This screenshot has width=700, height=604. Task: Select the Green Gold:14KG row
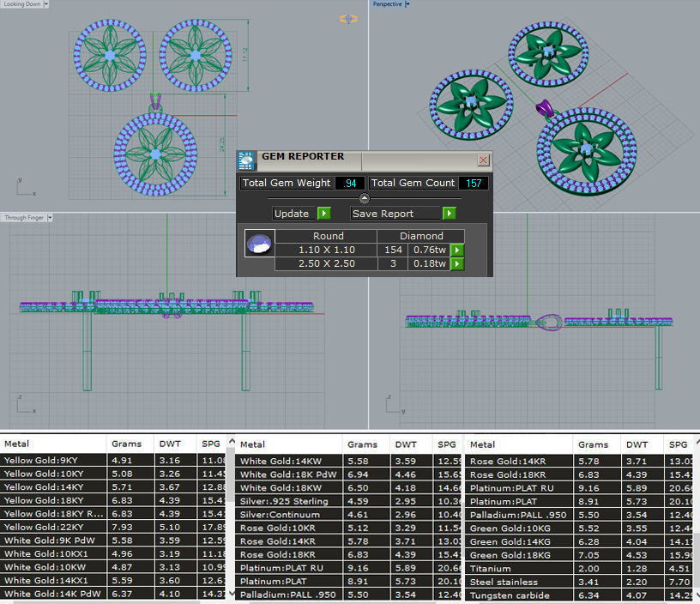[579, 542]
